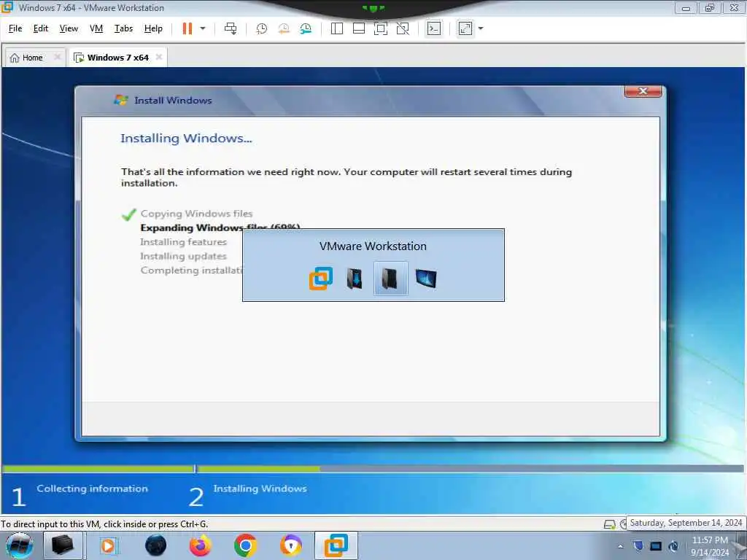Select VMware Workstation icon in task switcher
The height and width of the screenshot is (560, 747).
321,279
